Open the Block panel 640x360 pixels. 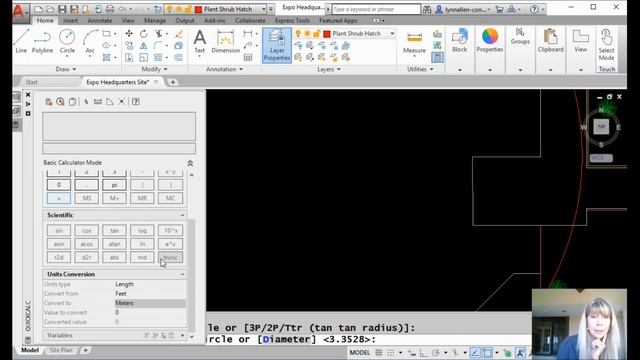click(x=459, y=41)
